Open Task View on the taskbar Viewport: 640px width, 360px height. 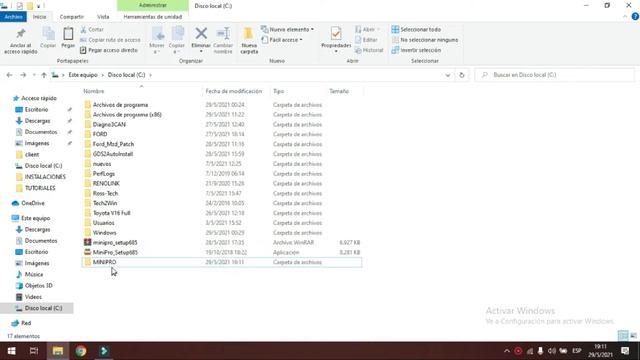point(34,351)
